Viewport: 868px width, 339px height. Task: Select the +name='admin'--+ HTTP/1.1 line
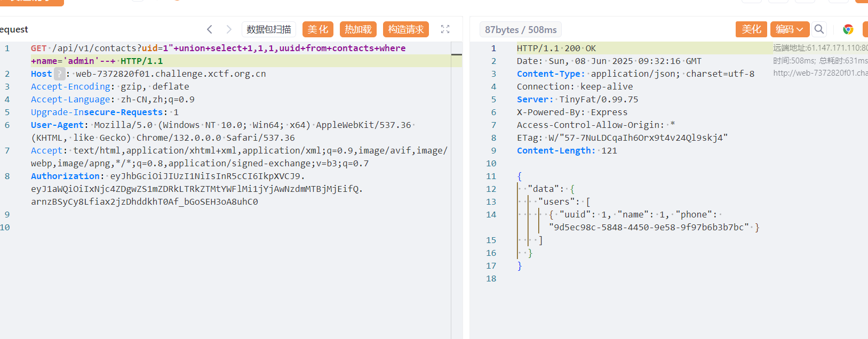[x=97, y=61]
